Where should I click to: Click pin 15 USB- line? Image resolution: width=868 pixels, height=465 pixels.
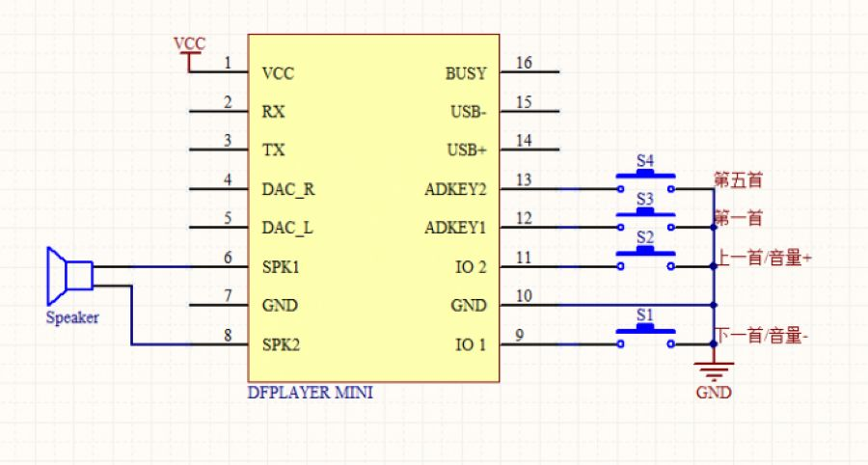point(529,111)
